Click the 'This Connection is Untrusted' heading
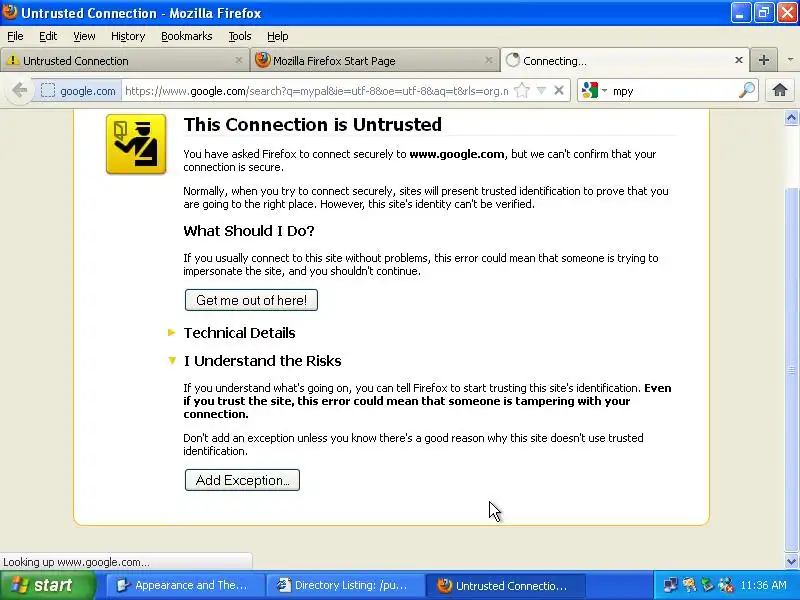Viewport: 800px width, 600px height. click(x=313, y=124)
